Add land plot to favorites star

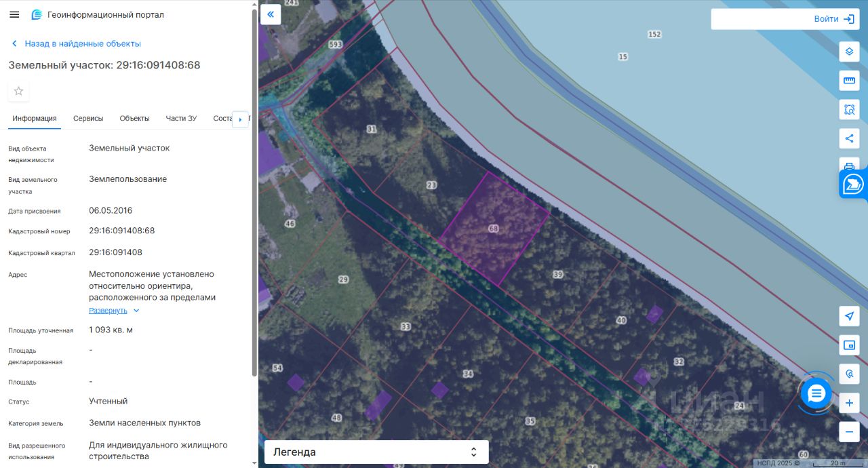tap(18, 91)
